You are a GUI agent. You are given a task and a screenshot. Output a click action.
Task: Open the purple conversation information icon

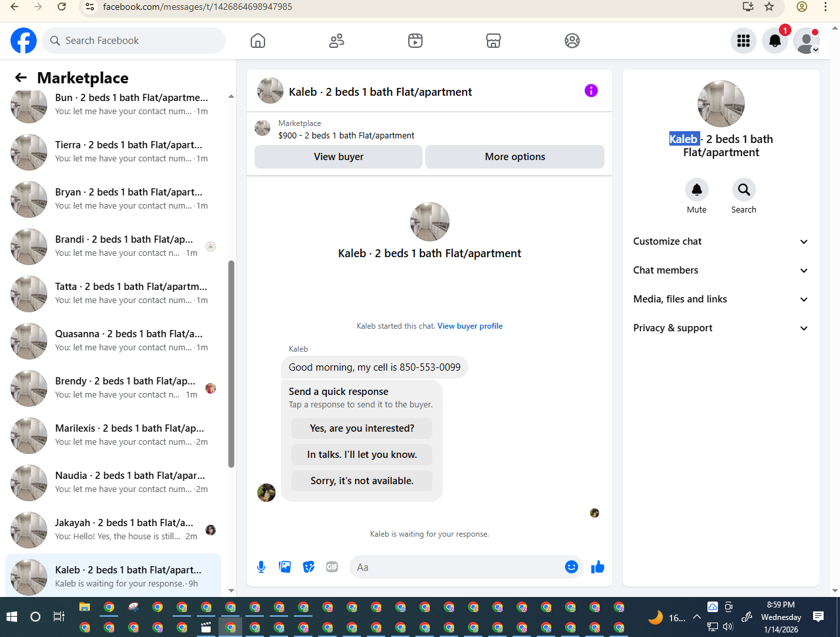591,91
